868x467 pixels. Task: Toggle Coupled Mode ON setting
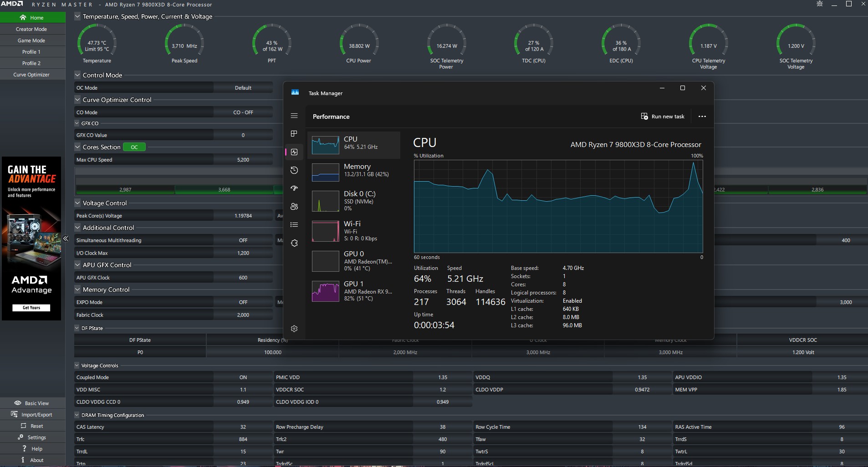pyautogui.click(x=243, y=377)
